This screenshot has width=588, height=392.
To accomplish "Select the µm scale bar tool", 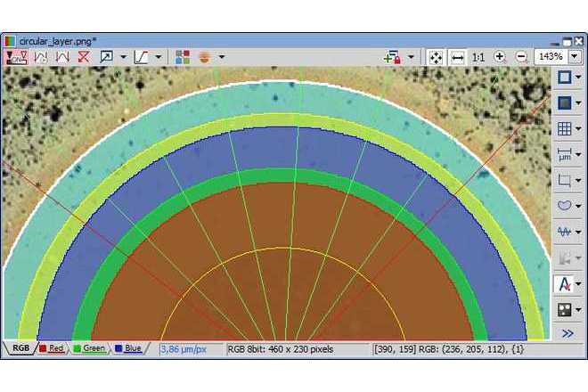I will tap(563, 154).
